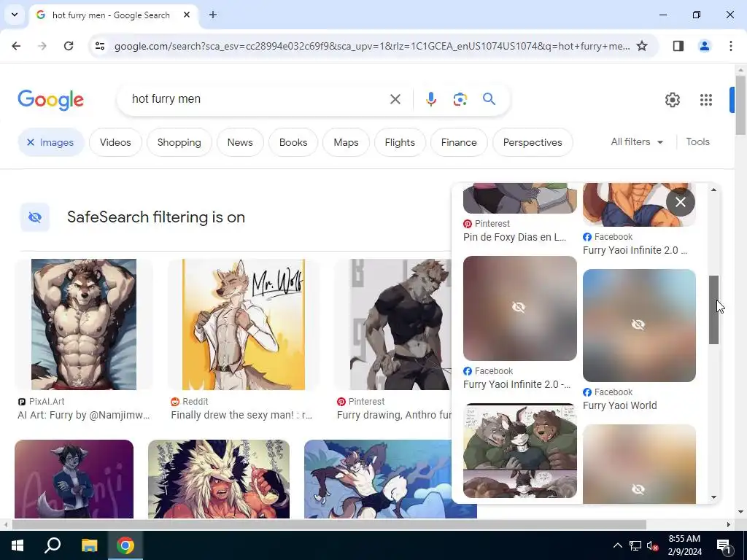This screenshot has width=747, height=560.
Task: Open the Windows Start menu
Action: (x=18, y=545)
